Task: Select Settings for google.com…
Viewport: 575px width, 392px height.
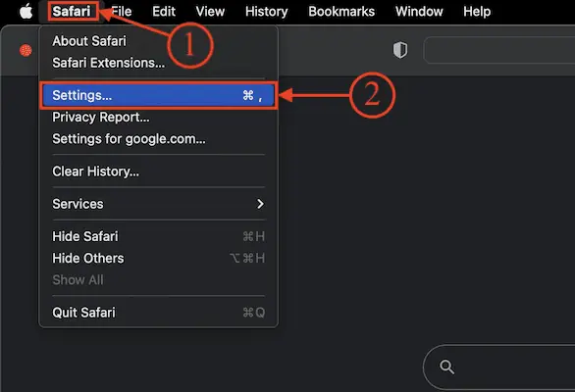Action: point(158,139)
